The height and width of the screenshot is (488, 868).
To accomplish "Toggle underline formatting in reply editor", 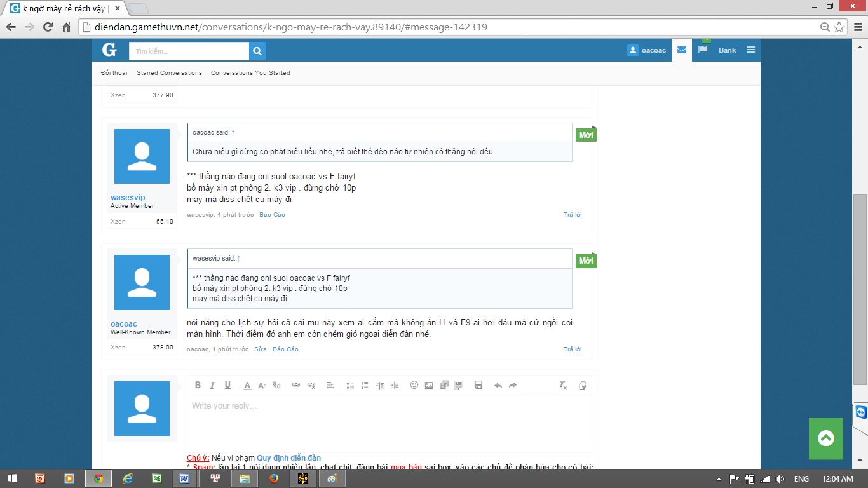I will 227,385.
